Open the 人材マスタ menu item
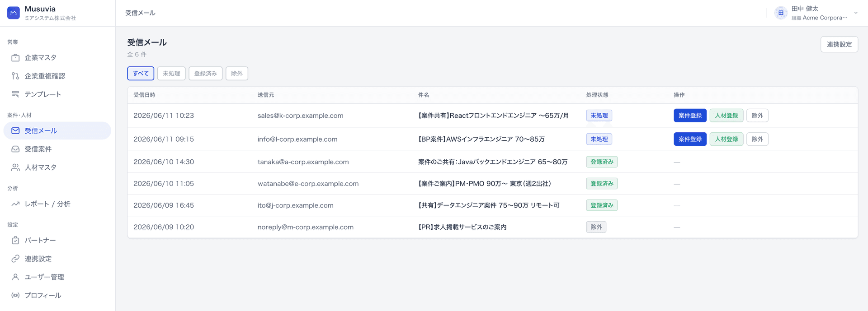This screenshot has height=311, width=868. pyautogui.click(x=57, y=167)
